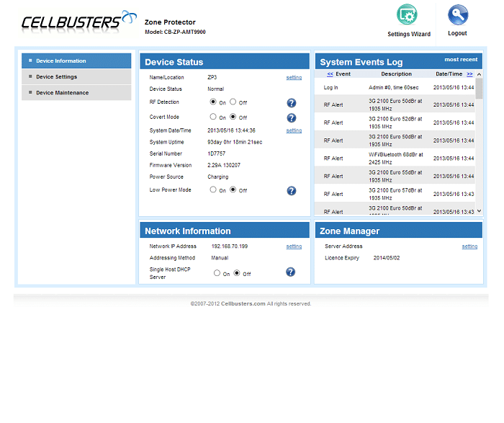Select the 3G 2100 Euro 52dBr alert row

(x=395, y=123)
